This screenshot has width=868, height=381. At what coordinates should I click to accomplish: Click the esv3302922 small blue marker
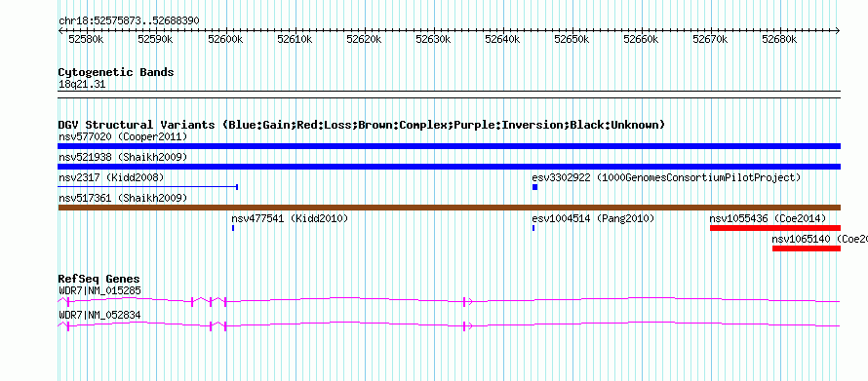535,187
